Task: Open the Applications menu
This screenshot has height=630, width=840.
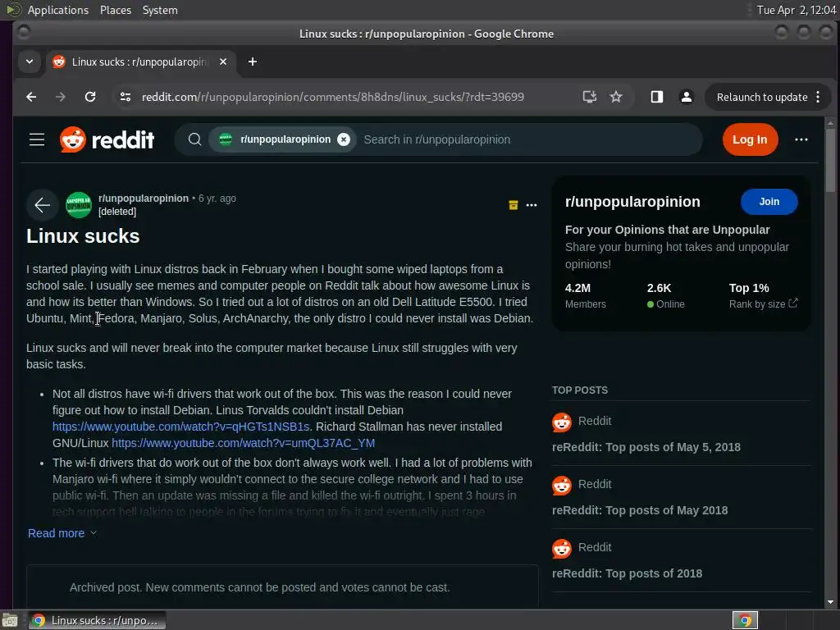Action: [x=58, y=10]
